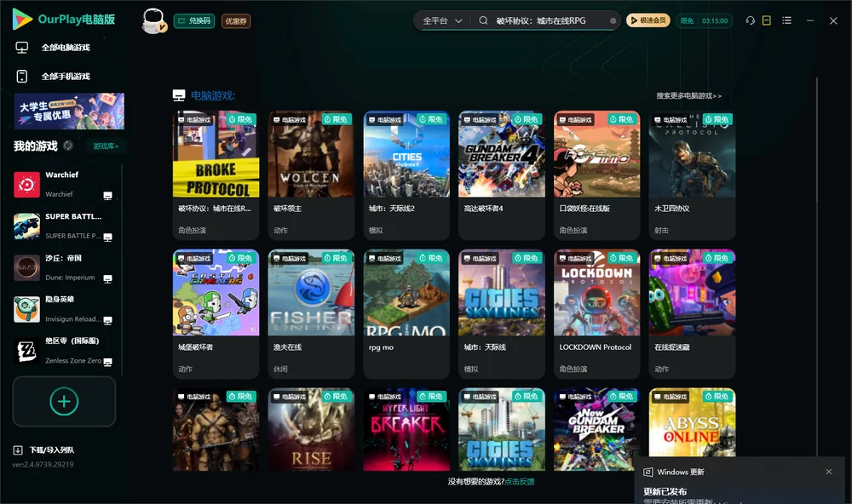The image size is (852, 504).
Task: Open the coupon 优惠券 button
Action: tap(236, 20)
